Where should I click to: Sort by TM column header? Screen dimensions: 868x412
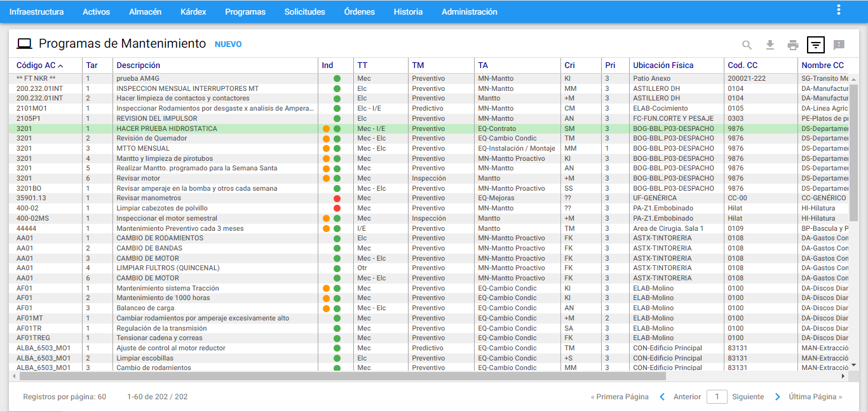417,65
